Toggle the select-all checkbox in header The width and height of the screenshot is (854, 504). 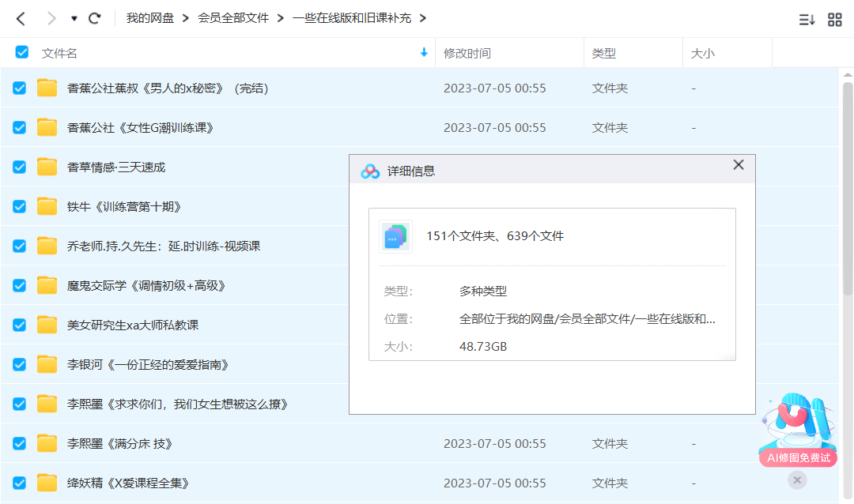point(22,52)
